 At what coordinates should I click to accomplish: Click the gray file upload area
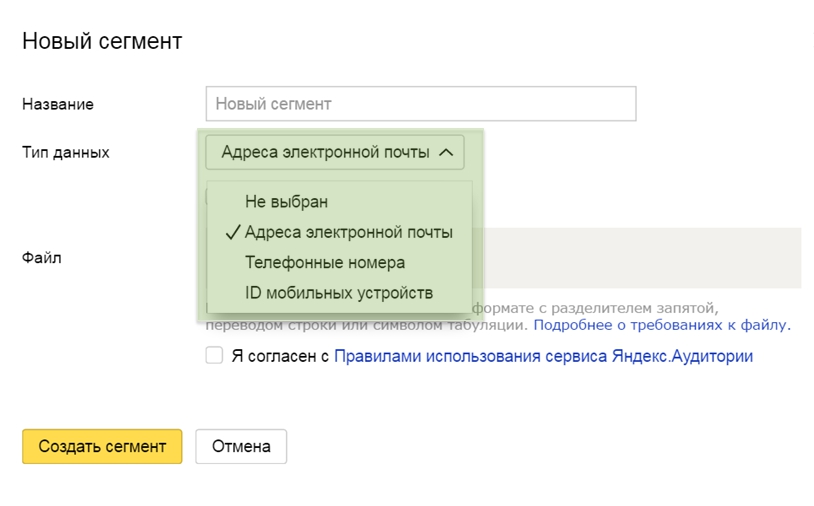coord(640,258)
